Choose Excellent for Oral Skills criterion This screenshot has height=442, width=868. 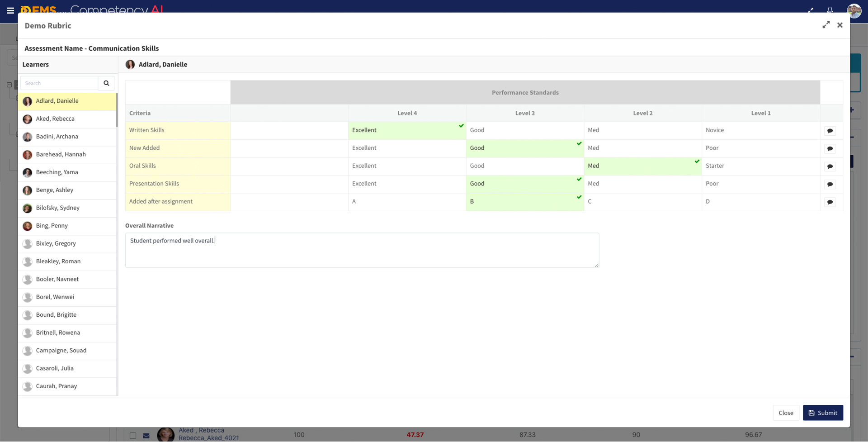(x=406, y=166)
